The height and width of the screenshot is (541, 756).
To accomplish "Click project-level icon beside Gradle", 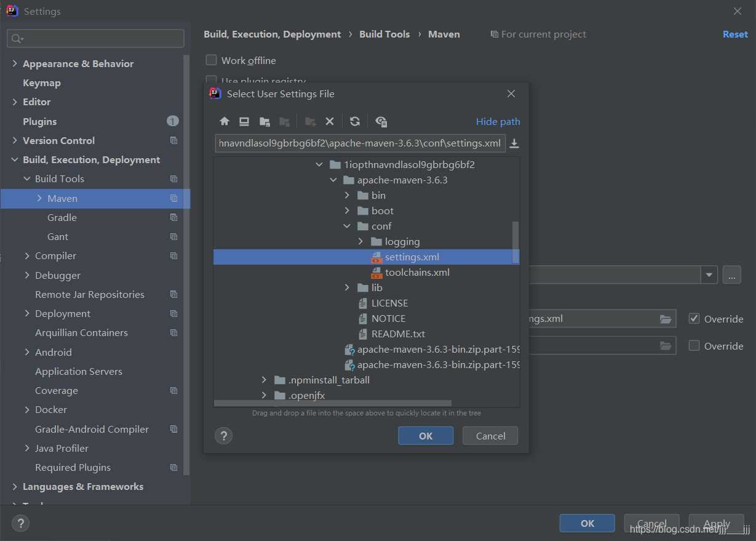I will [x=174, y=217].
